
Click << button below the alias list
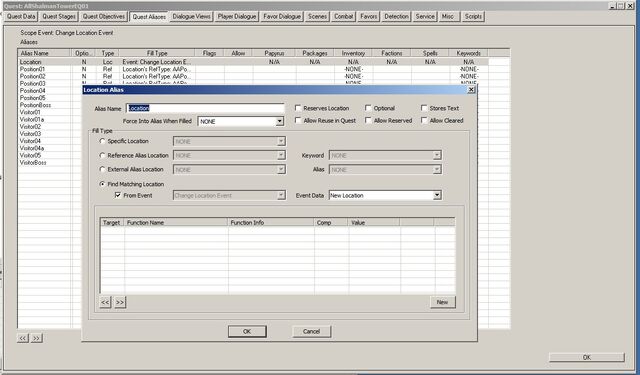click(23, 338)
